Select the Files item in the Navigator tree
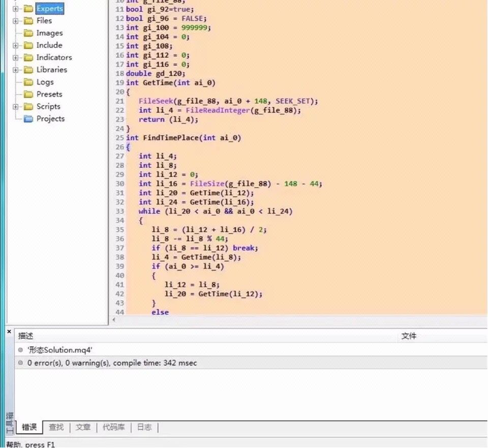The height and width of the screenshot is (448, 488). 44,20
